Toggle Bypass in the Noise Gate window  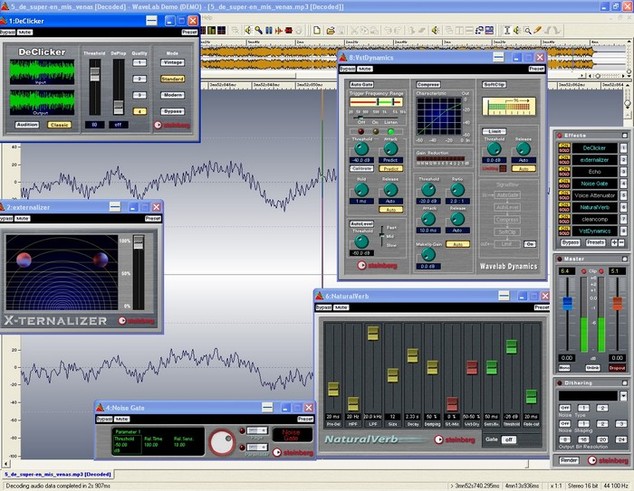104,419
